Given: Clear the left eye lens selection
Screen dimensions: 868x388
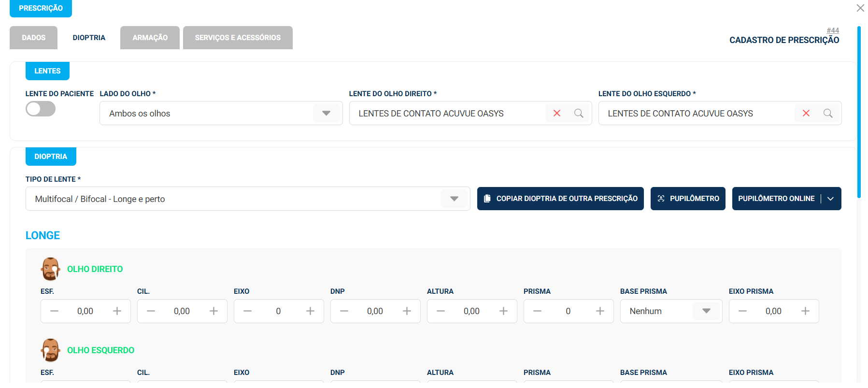Looking at the screenshot, I should 806,113.
